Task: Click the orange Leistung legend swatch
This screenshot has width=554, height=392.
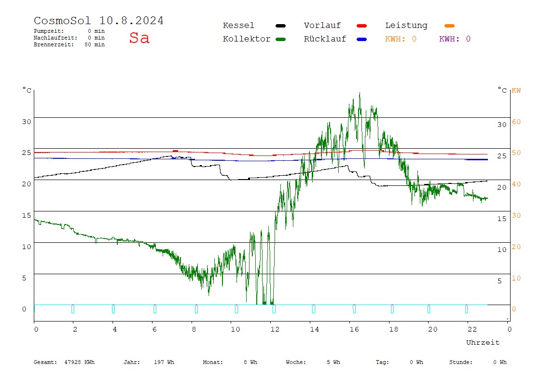Action: 449,26
